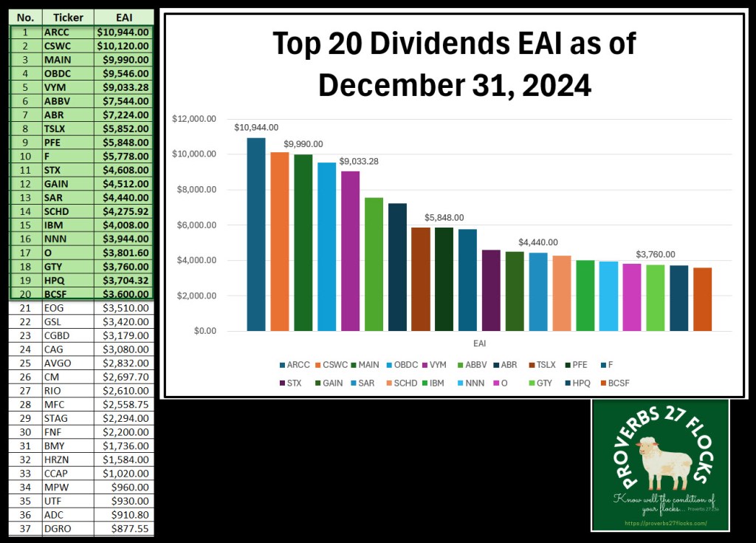
Task: Click the $10,944.00 EAI cell for ARCC
Action: coord(123,33)
